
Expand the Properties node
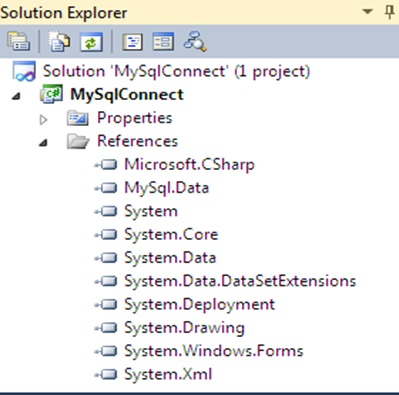[43, 120]
